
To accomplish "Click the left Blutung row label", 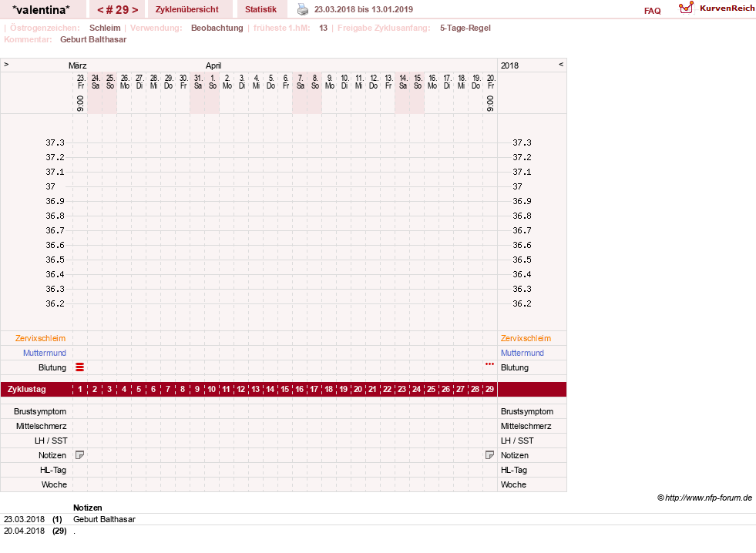I will (52, 367).
